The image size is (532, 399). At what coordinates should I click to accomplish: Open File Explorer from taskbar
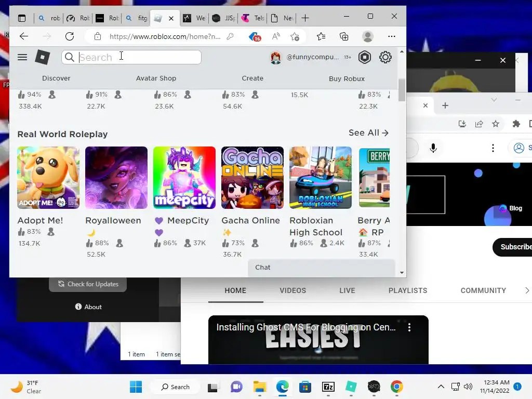click(260, 387)
